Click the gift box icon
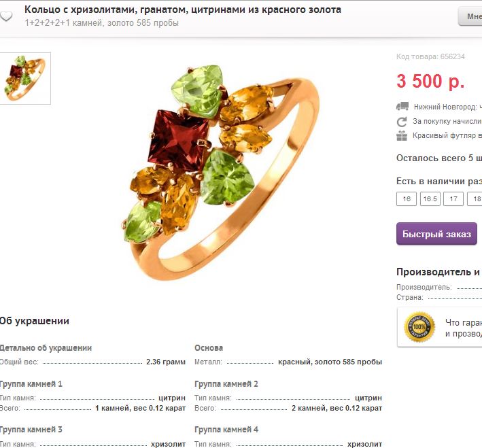482x448 pixels. [x=402, y=135]
